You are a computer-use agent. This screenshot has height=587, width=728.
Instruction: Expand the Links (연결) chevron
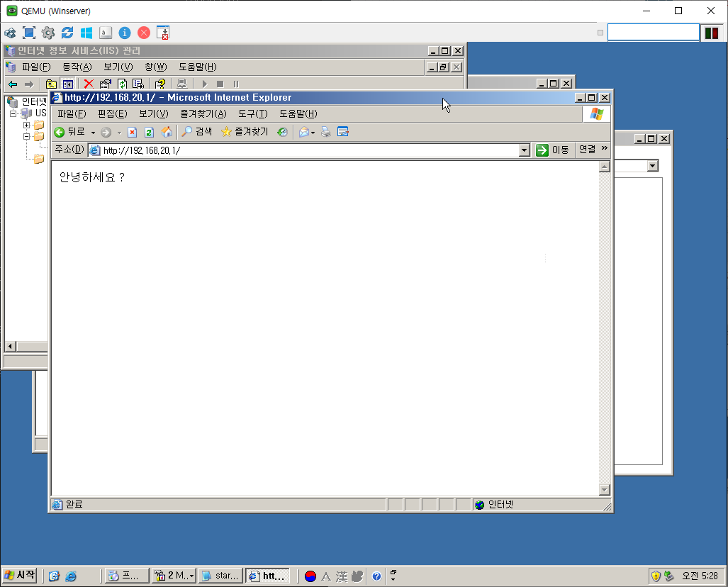605,148
